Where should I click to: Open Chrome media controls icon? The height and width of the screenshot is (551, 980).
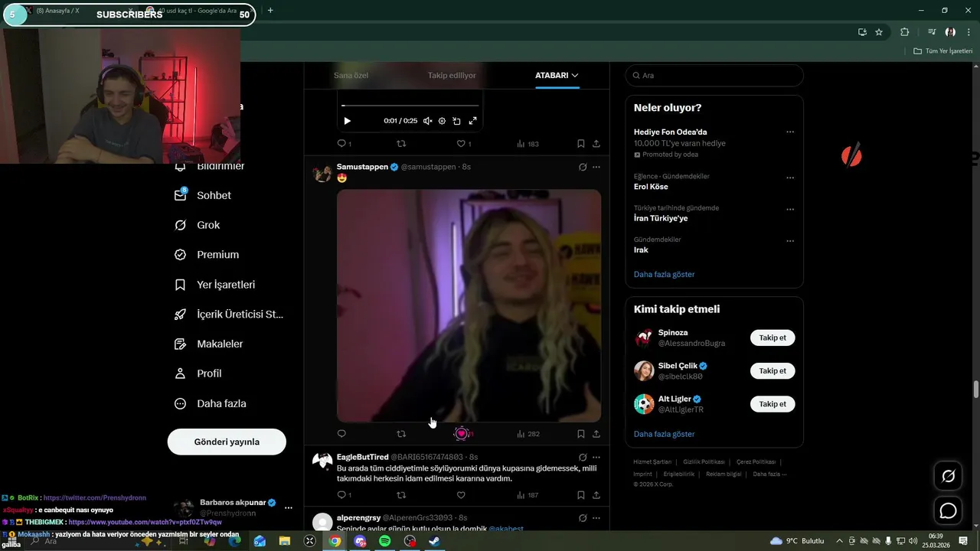(932, 32)
